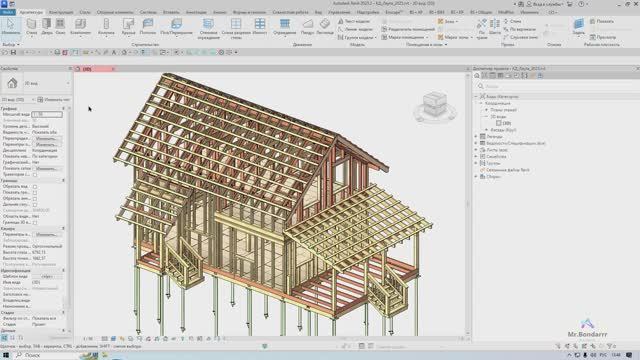The height and width of the screenshot is (360, 640).
Task: Select the Линия модели tool
Action: coord(355,29)
